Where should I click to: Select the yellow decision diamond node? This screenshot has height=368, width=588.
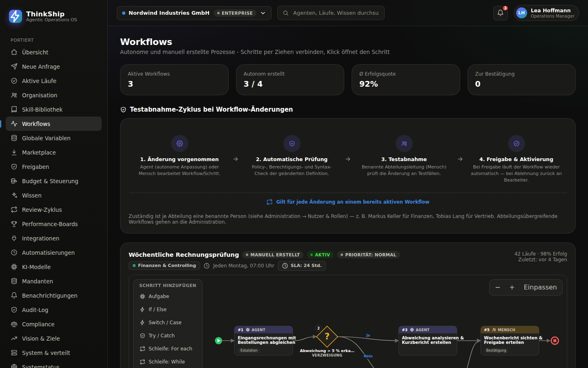coord(327,337)
